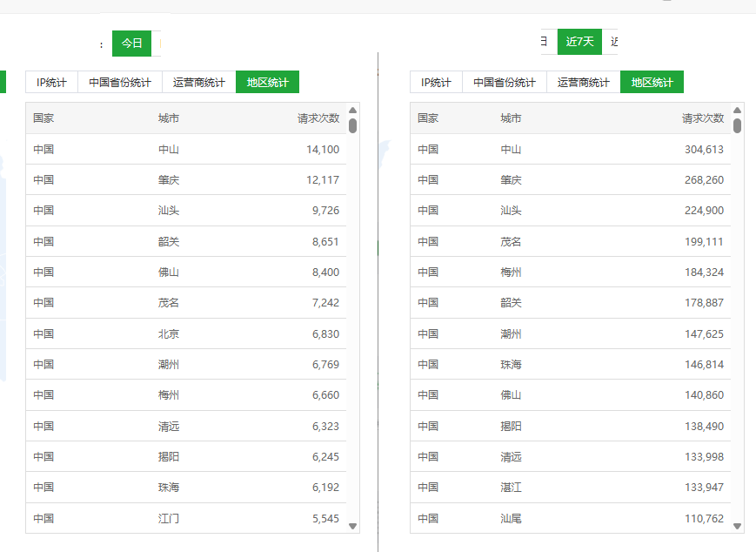Select 地区统计 tab in the 今日 panel
The width and height of the screenshot is (756, 552).
click(x=267, y=83)
